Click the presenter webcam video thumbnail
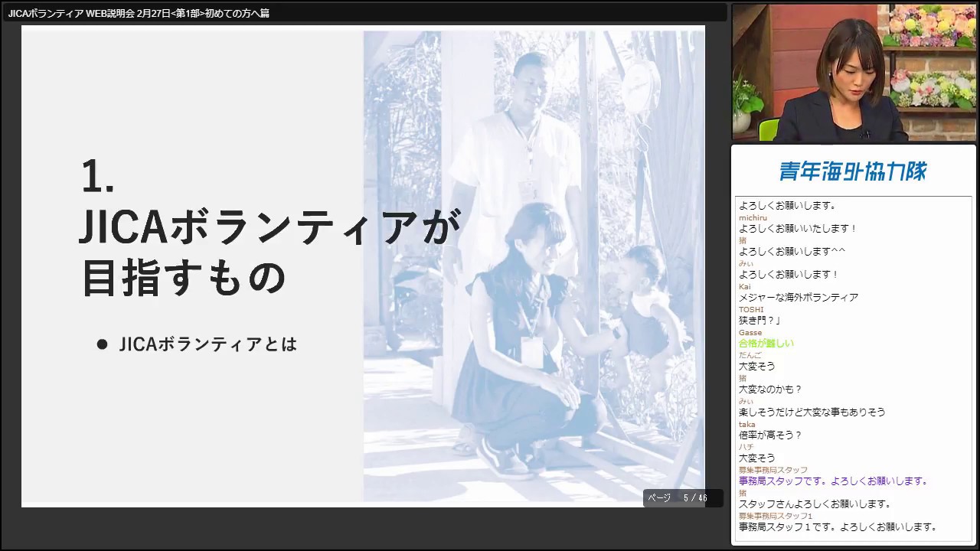This screenshot has width=980, height=551. 854,73
